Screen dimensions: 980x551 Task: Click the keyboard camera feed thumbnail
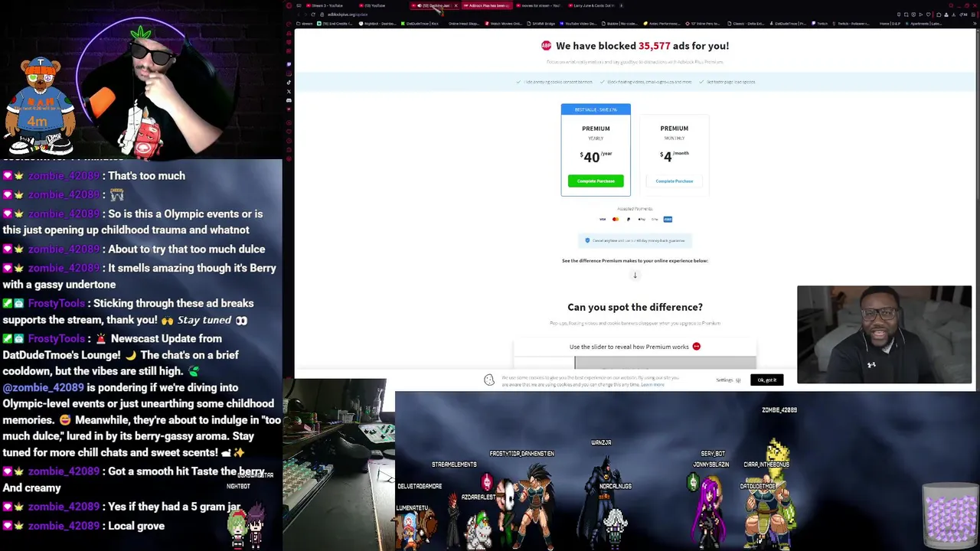(x=339, y=463)
